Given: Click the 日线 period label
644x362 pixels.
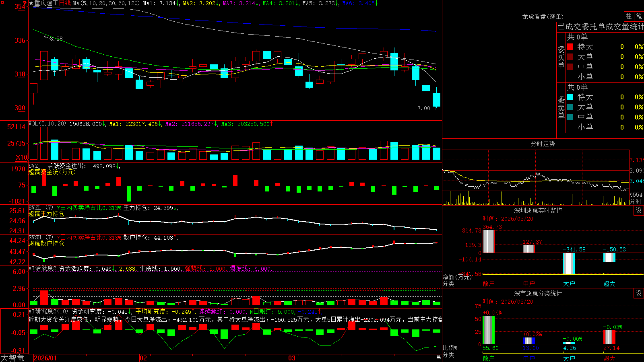Looking at the screenshot, I should [x=65, y=3].
